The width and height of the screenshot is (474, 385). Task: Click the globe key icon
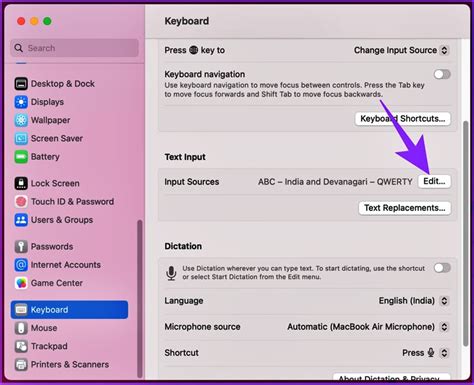pos(194,50)
